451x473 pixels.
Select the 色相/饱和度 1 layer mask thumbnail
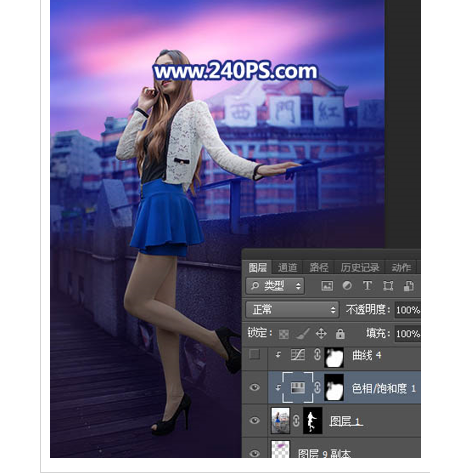[334, 388]
